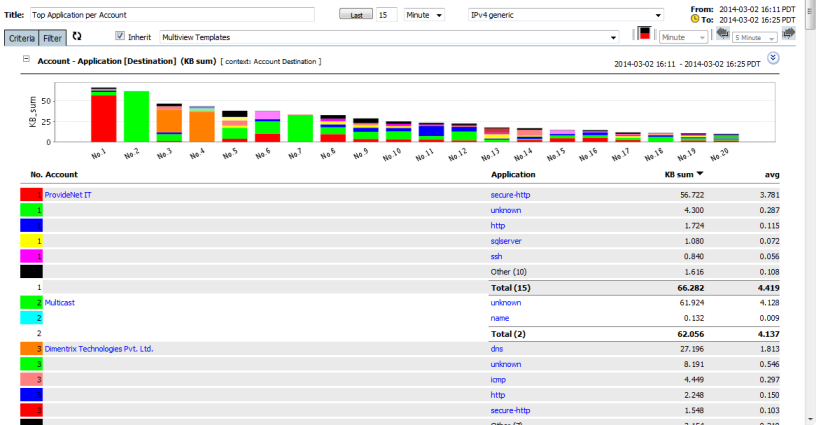Viewport: 816px width, 425px height.
Task: Click the ssh application link
Action: (x=496, y=256)
